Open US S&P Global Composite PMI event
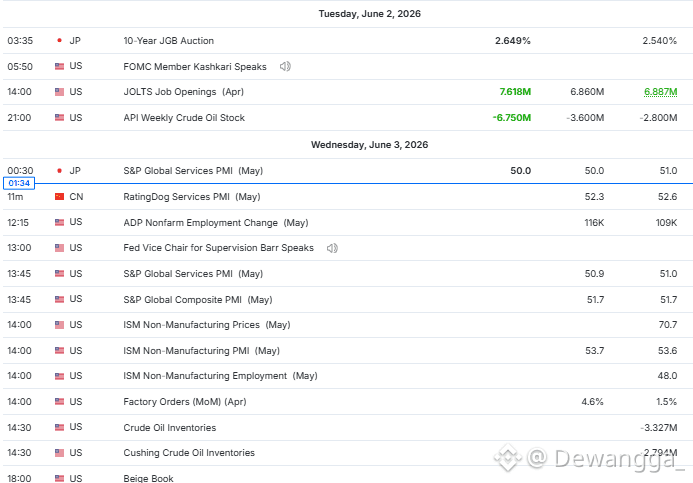The image size is (693, 483). pyautogui.click(x=198, y=300)
